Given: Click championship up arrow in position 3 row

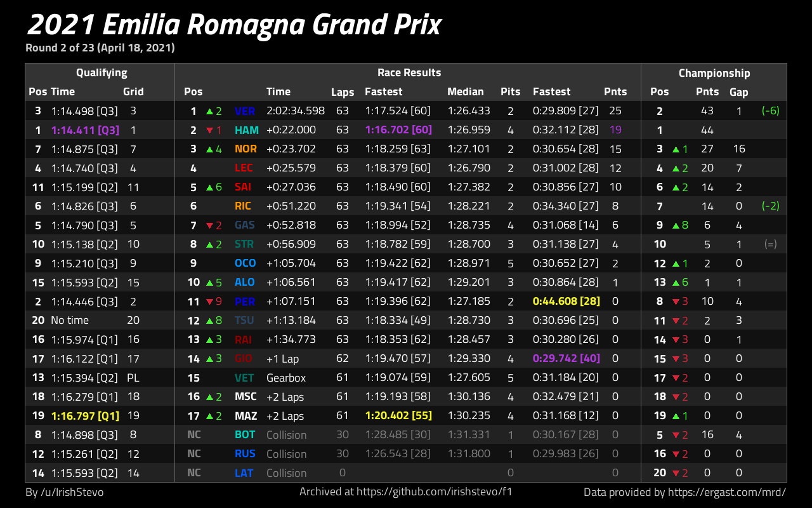Looking at the screenshot, I should (x=676, y=149).
